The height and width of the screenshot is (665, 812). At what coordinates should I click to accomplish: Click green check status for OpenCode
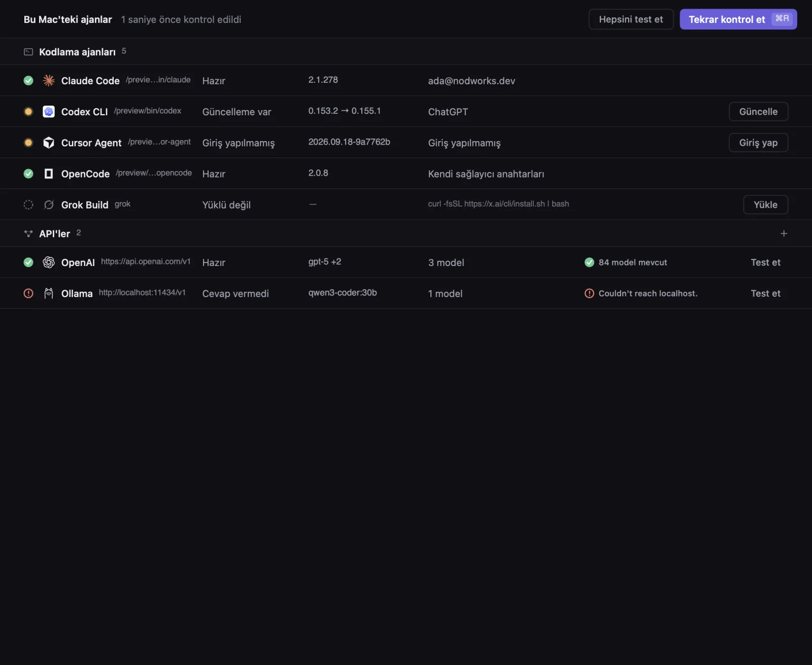click(28, 174)
